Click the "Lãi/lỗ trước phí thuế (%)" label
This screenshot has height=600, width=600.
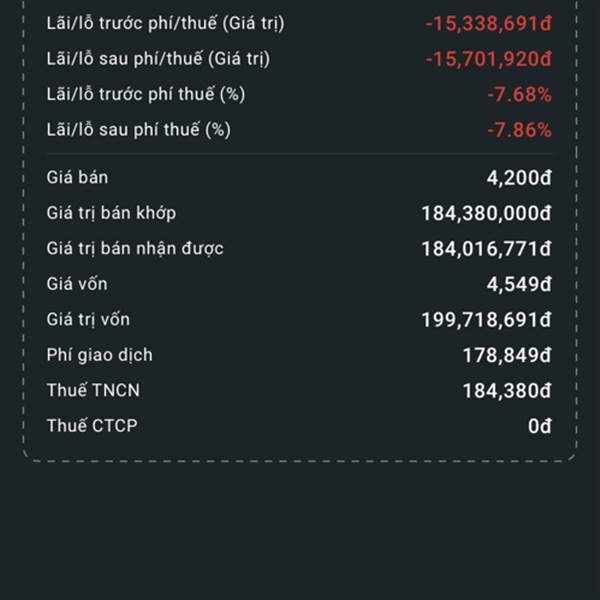coord(146,95)
